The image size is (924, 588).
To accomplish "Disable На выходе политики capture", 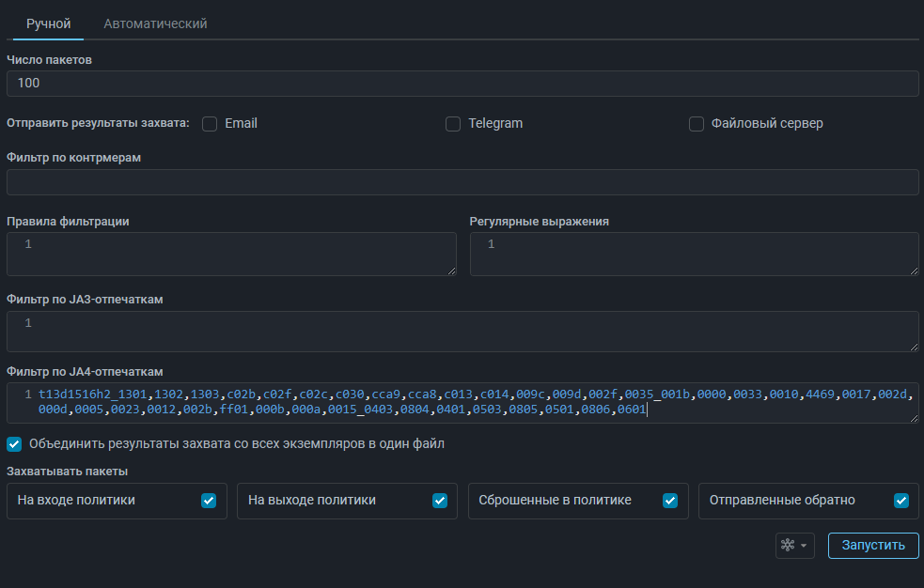I will click(x=440, y=501).
